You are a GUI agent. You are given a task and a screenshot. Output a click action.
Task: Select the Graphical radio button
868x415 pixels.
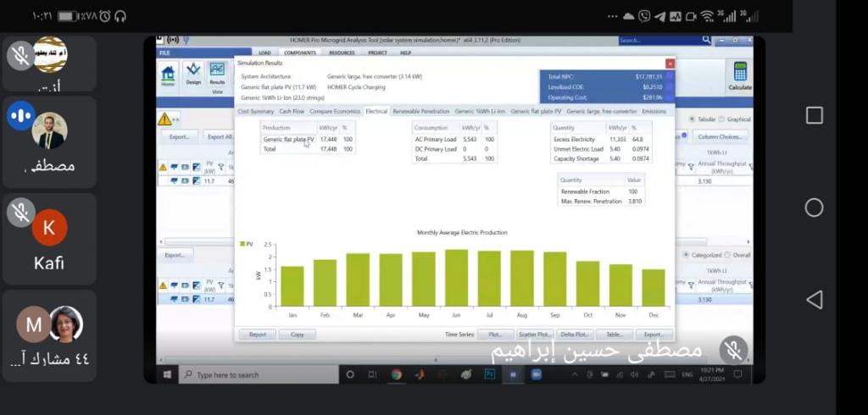721,119
